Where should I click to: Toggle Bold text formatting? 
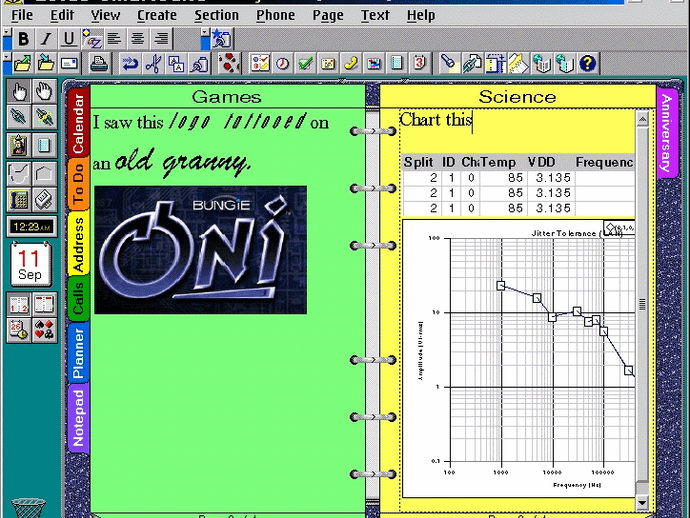(x=24, y=39)
